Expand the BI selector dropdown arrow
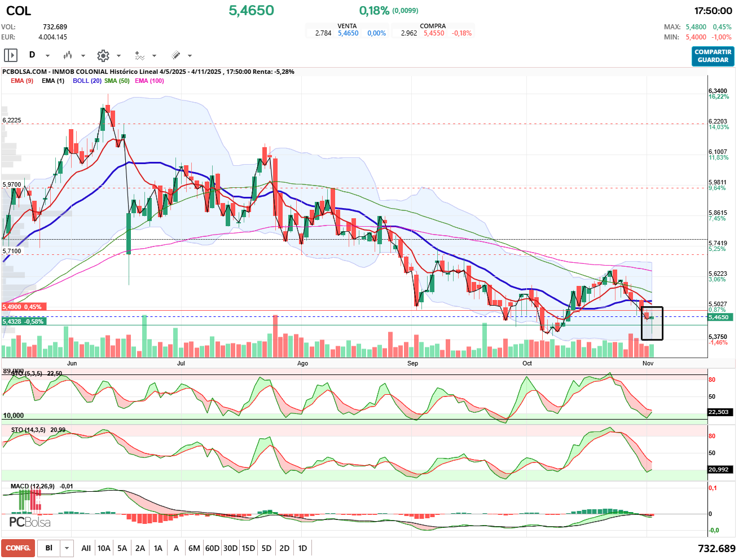The width and height of the screenshot is (743, 560). click(67, 548)
